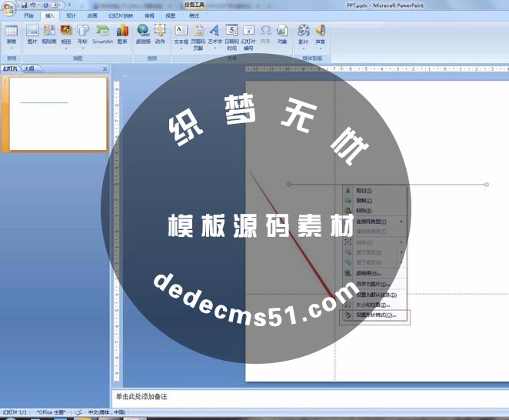Insert a 超链接 (Hyperlink)

143,34
